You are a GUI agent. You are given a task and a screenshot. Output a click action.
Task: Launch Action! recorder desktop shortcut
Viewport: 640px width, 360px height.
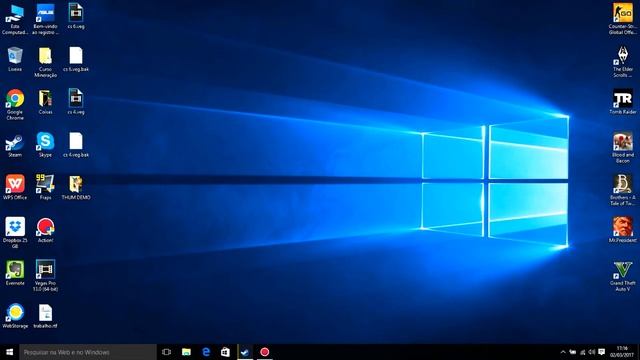45,231
